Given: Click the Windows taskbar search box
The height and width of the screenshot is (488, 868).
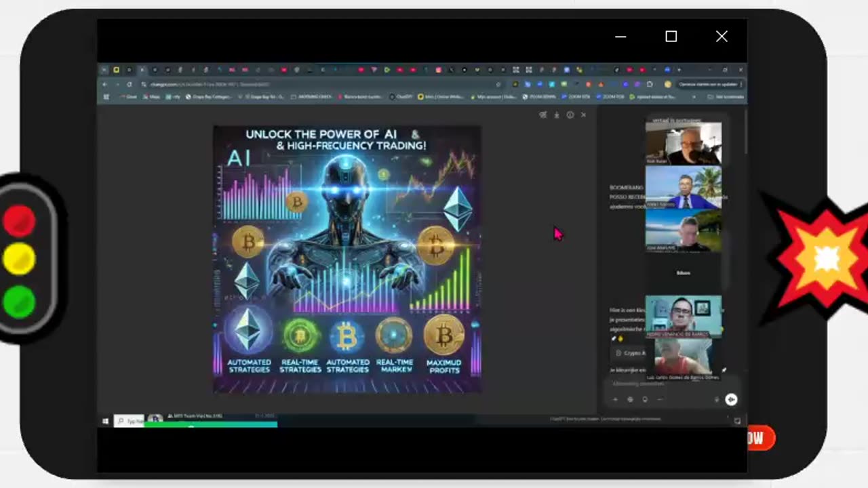Looking at the screenshot, I should [x=129, y=421].
